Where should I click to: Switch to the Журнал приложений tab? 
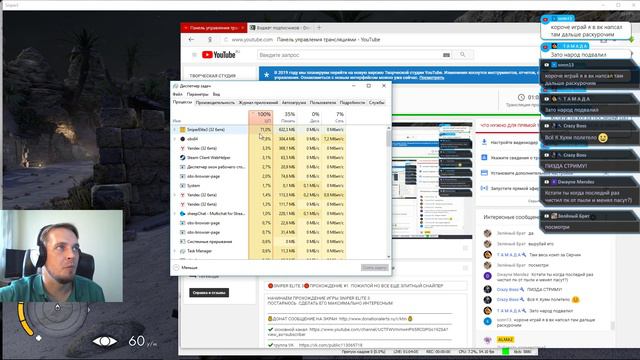(x=258, y=103)
